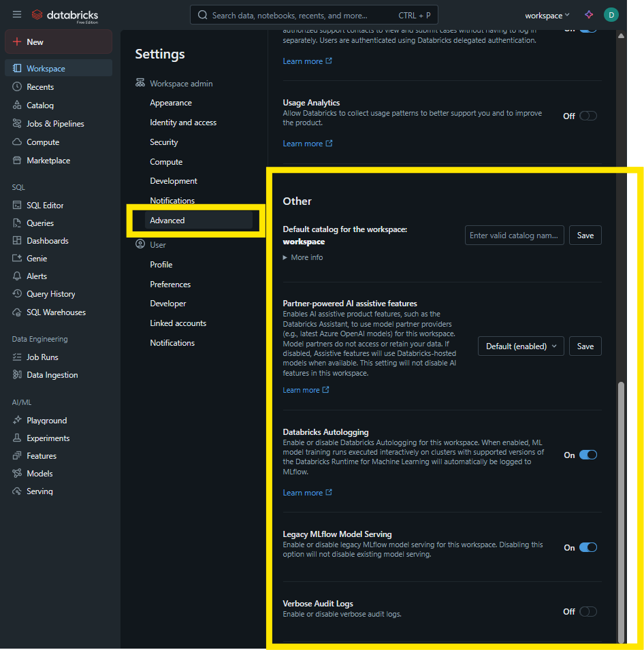Viewport: 644px width, 650px height.
Task: Open the Databricks Assistant sparkle icon
Action: (x=589, y=15)
